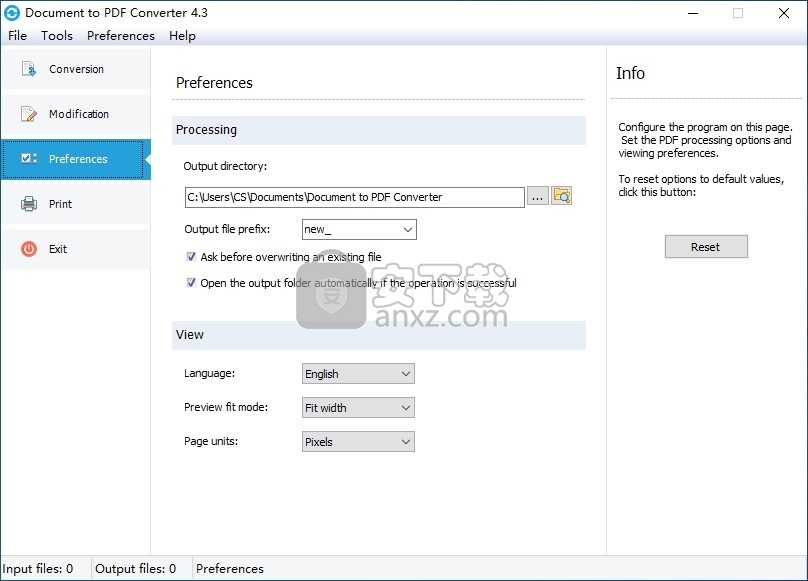This screenshot has width=808, height=581.
Task: Click the Output files: 0 status entry
Action: pos(136,569)
